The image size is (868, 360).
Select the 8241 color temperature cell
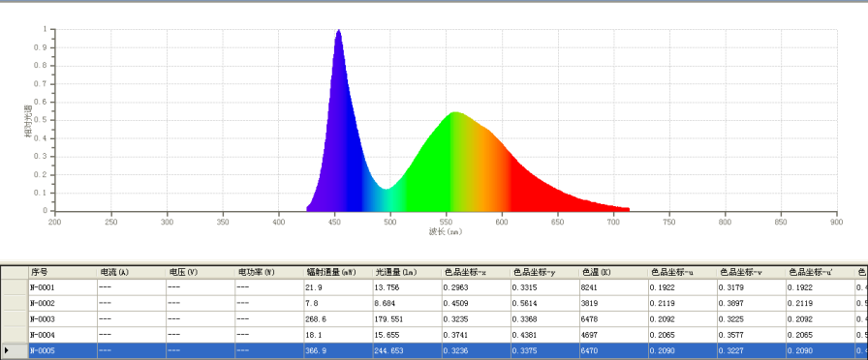pyautogui.click(x=614, y=287)
